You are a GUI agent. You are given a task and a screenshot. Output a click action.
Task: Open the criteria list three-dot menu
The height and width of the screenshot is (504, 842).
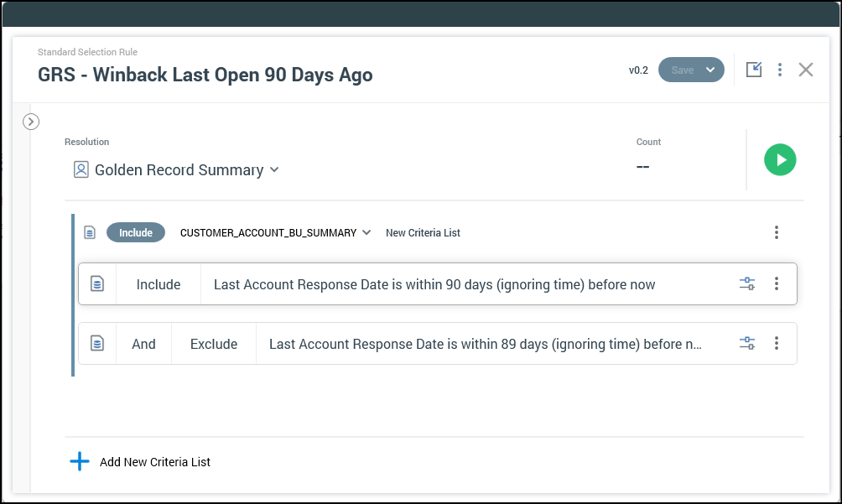[777, 232]
